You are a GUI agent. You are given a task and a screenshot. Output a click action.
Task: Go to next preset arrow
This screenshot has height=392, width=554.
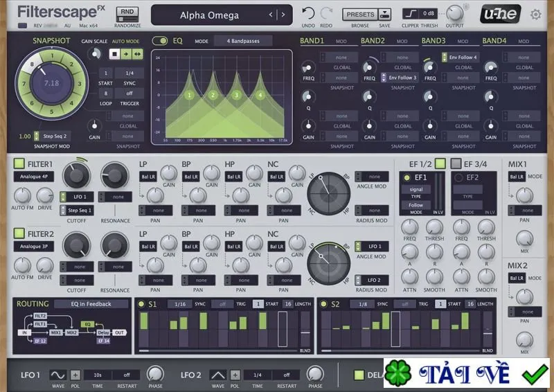tap(283, 15)
